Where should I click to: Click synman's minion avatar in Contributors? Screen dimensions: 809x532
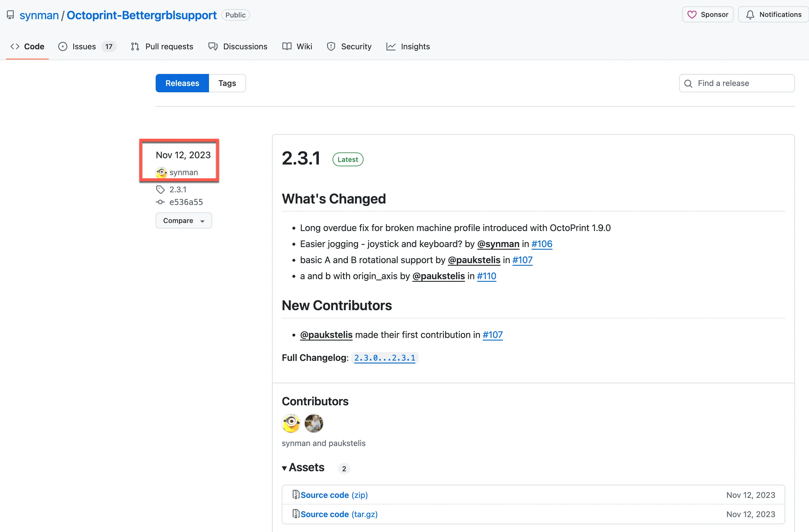tap(291, 423)
